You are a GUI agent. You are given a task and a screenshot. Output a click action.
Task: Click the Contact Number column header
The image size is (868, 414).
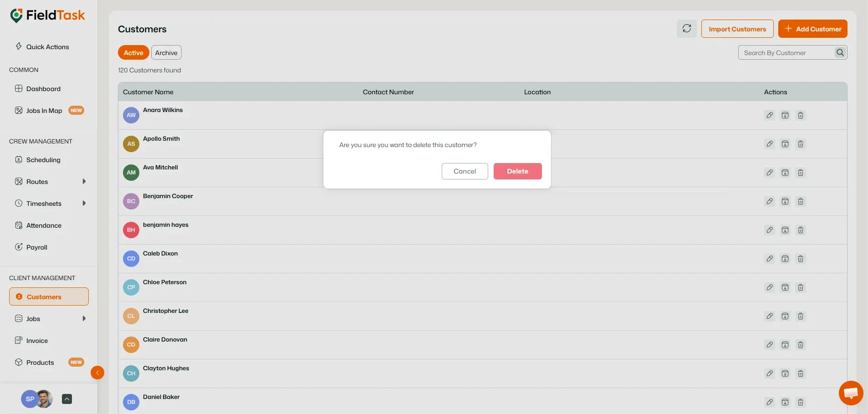tap(388, 92)
